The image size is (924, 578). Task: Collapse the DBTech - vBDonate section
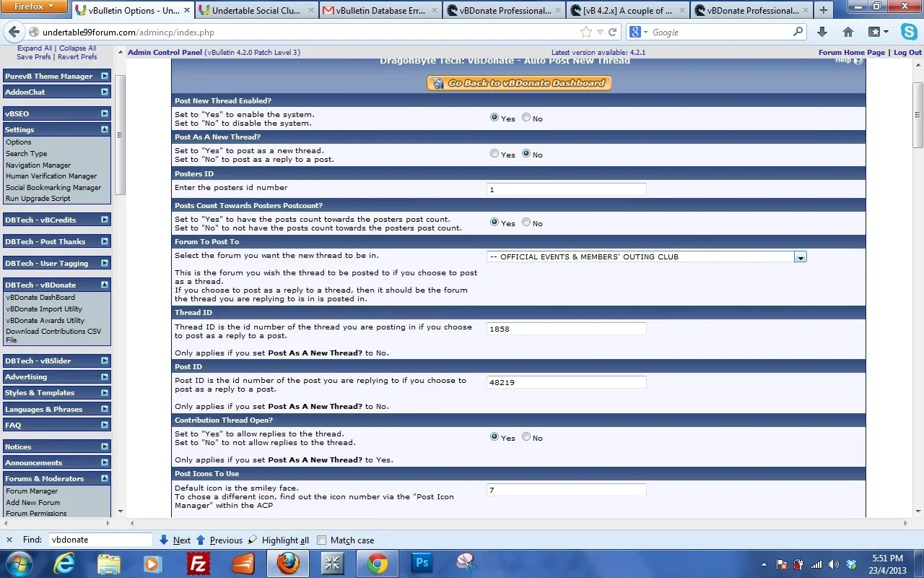pos(105,285)
